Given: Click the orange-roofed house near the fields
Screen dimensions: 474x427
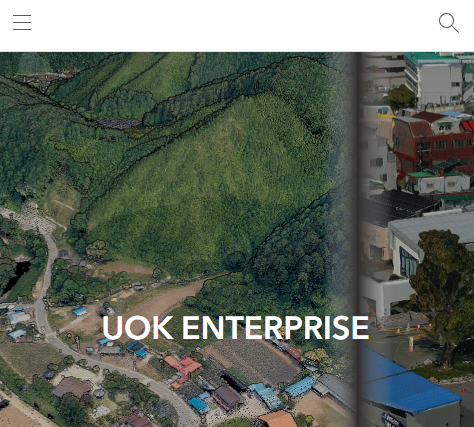Looking at the screenshot, I should tap(184, 367).
